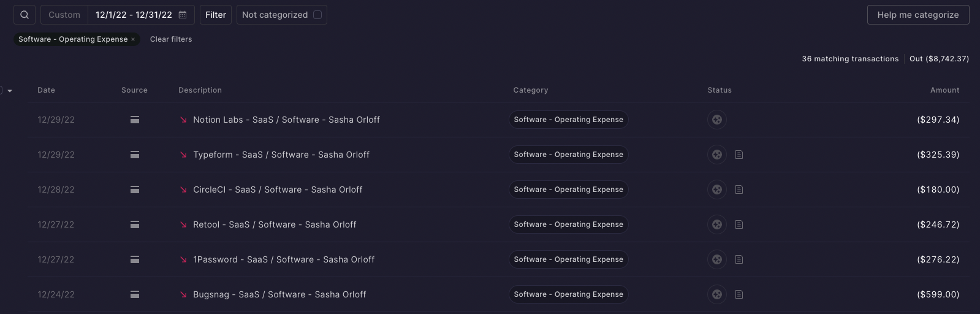980x314 pixels.
Task: Open the receipt icon on Retool row
Action: 739,224
